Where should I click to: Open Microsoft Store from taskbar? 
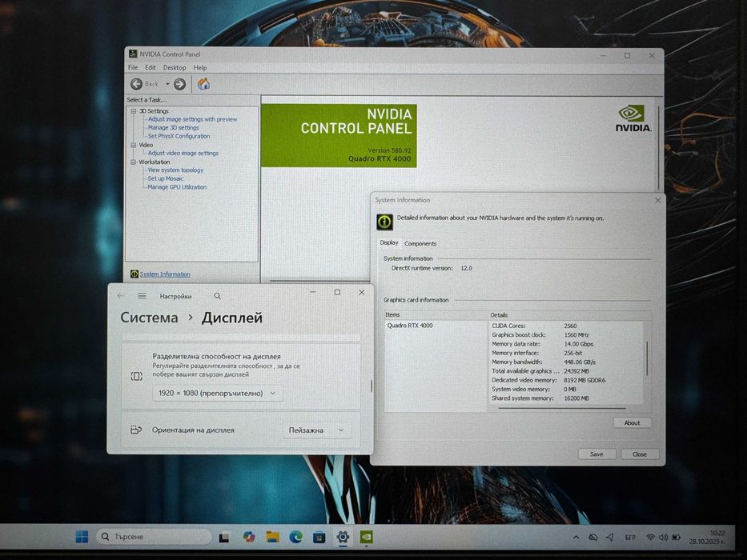pyautogui.click(x=319, y=538)
